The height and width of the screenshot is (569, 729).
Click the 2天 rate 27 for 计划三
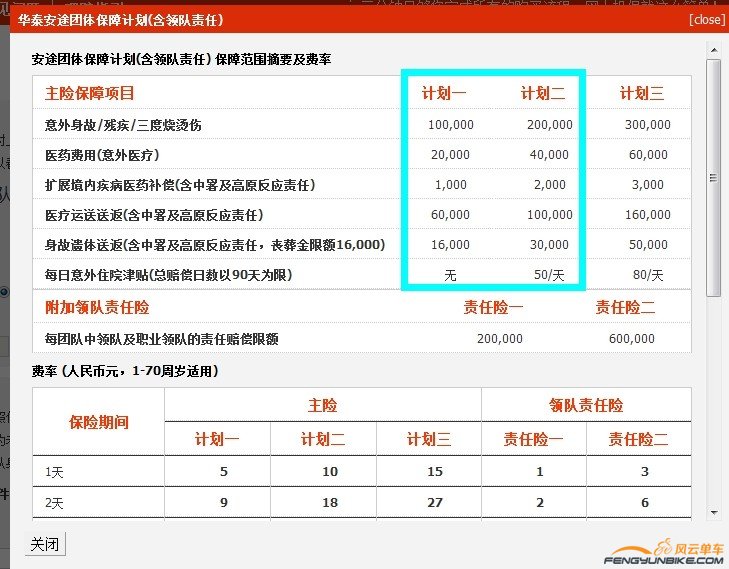(x=435, y=503)
